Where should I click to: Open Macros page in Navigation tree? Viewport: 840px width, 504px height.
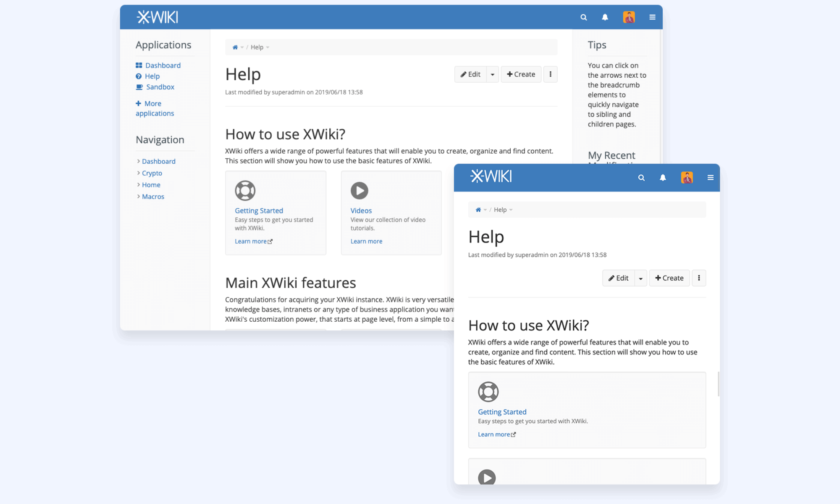153,197
